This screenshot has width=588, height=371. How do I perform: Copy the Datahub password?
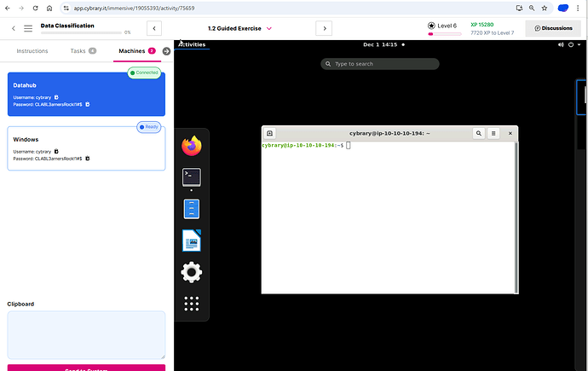pos(88,105)
